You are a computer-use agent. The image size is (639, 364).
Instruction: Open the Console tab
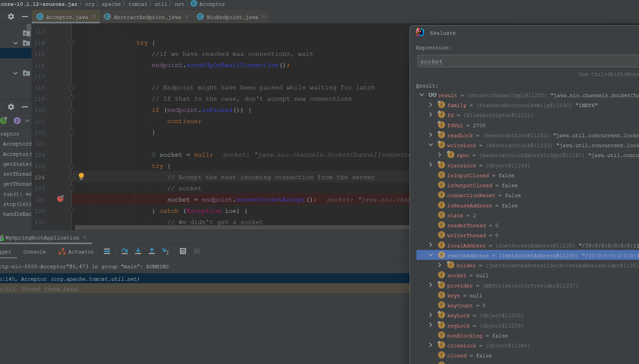click(34, 252)
